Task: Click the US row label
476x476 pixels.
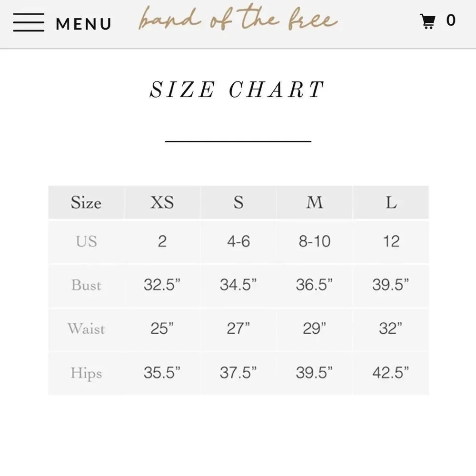Action: click(87, 242)
